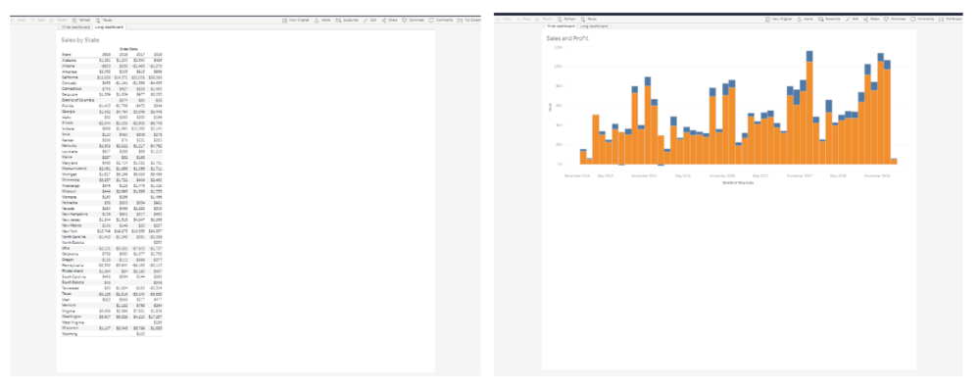Click Download in the left window toolbar
The width and height of the screenshot is (980, 392).
[414, 20]
